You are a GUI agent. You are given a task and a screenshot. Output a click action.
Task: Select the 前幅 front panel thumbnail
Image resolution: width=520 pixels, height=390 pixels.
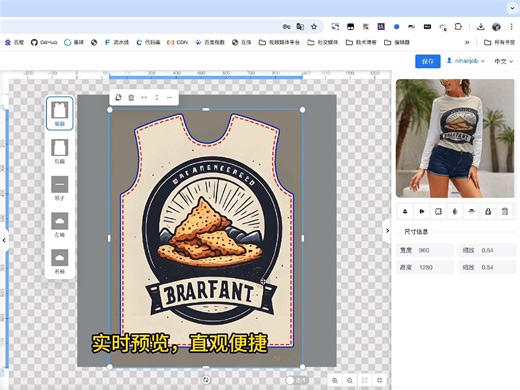point(59,113)
